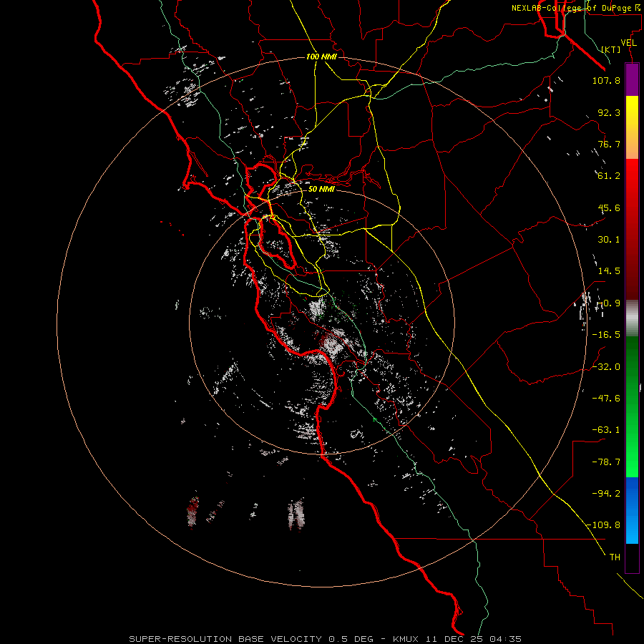Pick the black TH segment of color bar
Viewport: 644px width, 644px height.
(632, 558)
